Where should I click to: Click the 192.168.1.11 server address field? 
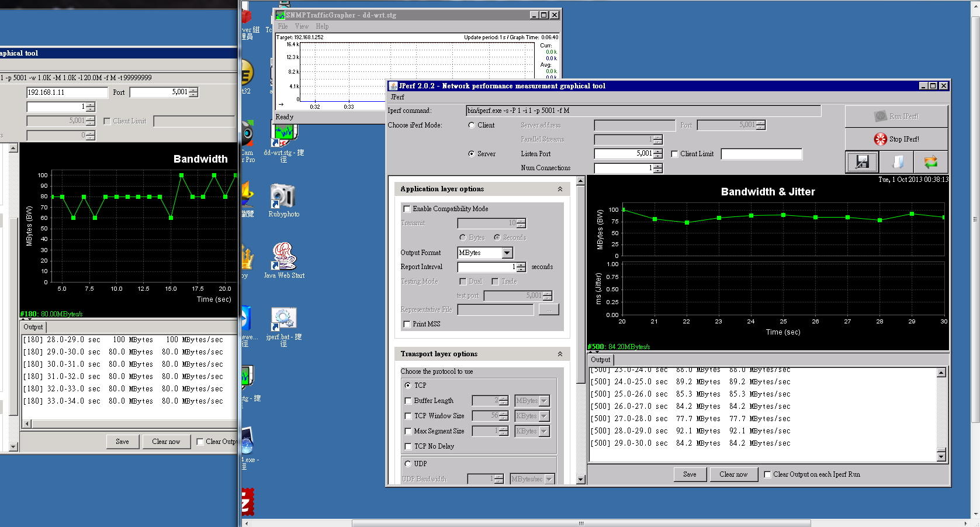click(67, 92)
